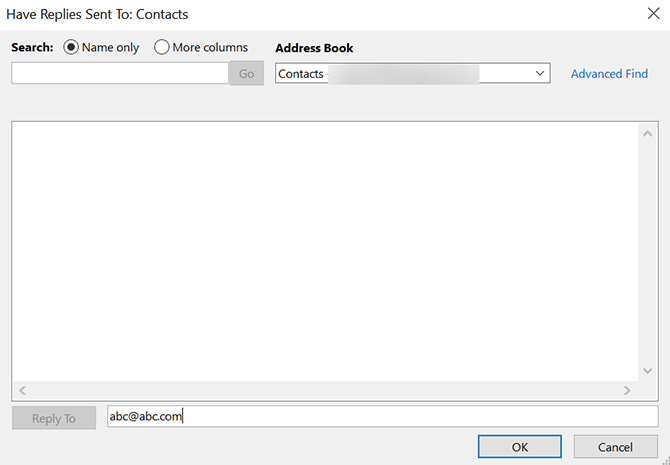
Task: Click the scroll down arrow of the list
Action: pyautogui.click(x=647, y=370)
